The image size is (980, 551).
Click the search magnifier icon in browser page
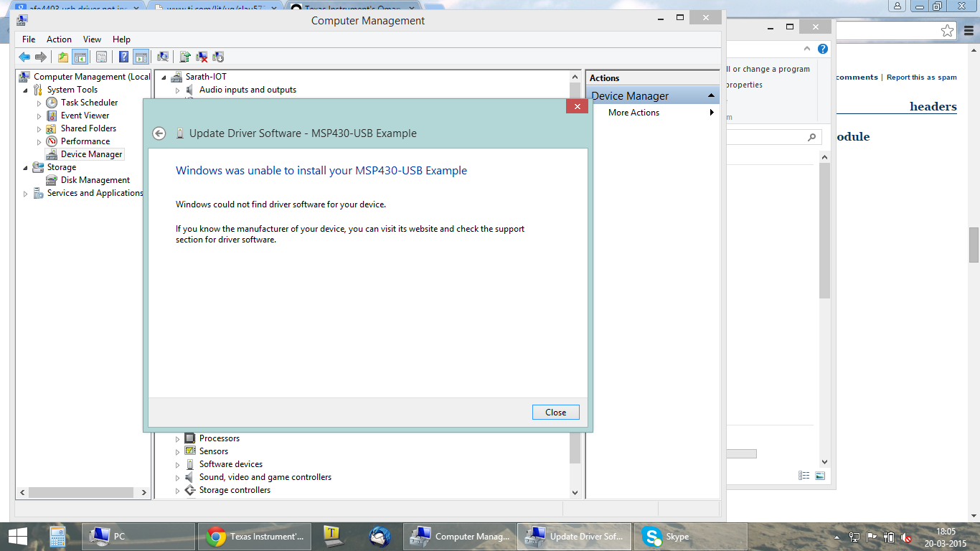(811, 137)
